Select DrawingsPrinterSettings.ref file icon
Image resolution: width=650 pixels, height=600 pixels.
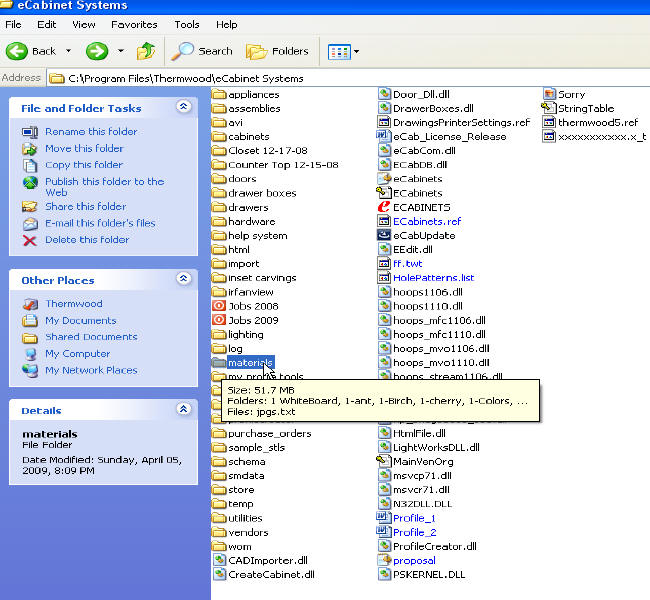pos(384,122)
